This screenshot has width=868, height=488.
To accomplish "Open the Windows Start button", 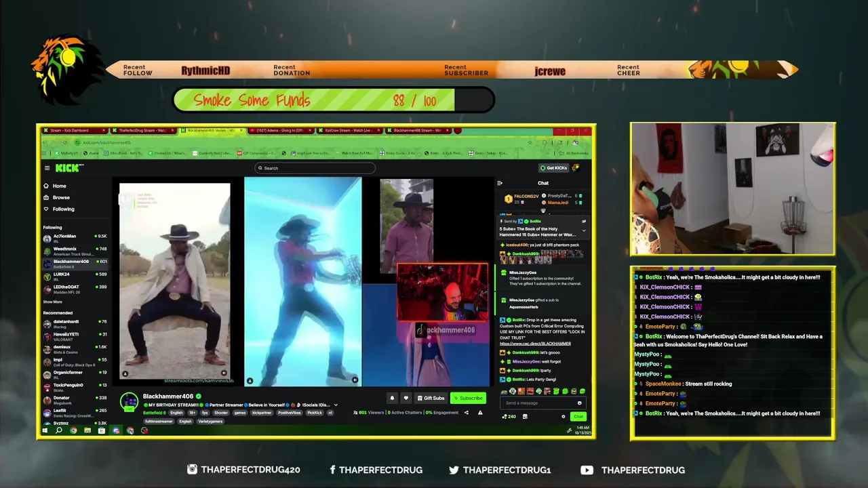I will pyautogui.click(x=45, y=430).
